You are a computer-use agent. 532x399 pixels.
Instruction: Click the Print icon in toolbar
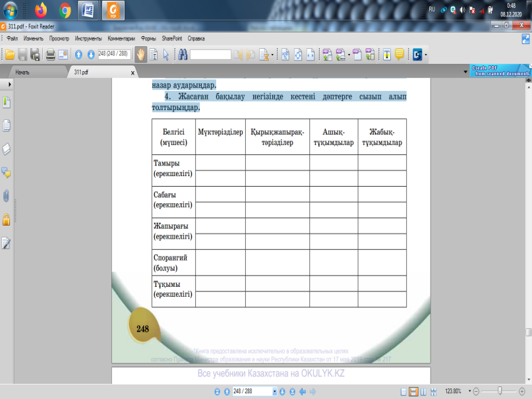(51, 55)
